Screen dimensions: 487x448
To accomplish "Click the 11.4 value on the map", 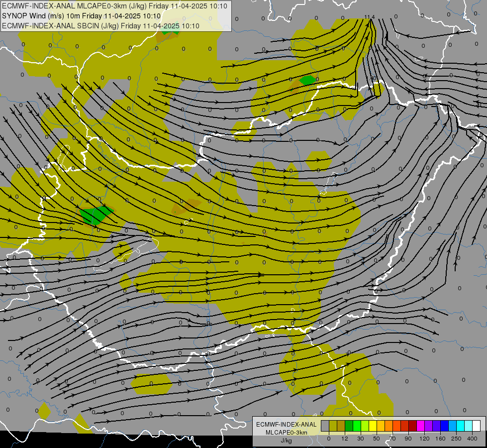I will tap(370, 17).
